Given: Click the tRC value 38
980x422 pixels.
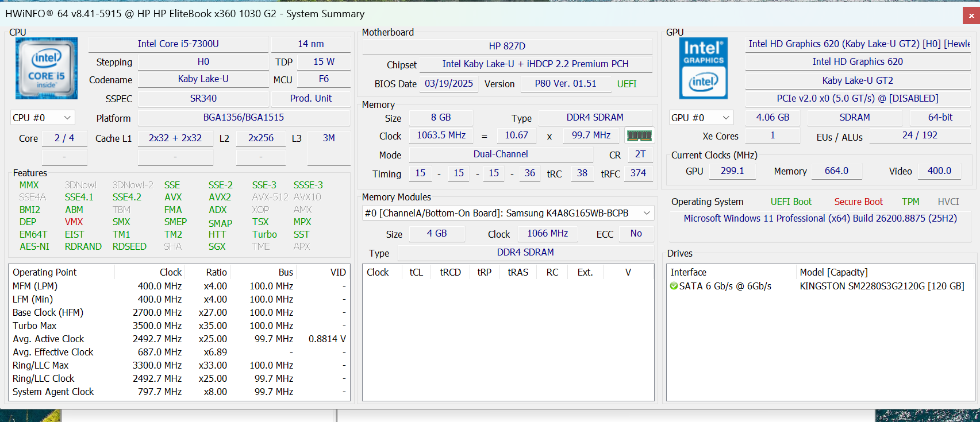Looking at the screenshot, I should pos(582,173).
